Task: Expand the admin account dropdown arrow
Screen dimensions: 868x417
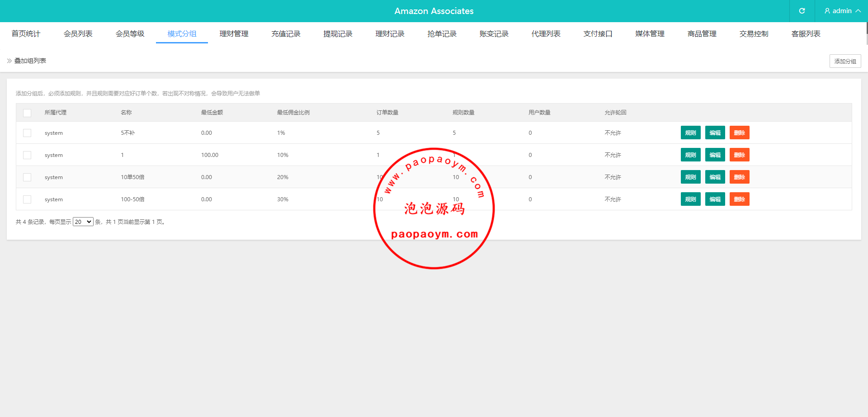Action: (x=858, y=11)
